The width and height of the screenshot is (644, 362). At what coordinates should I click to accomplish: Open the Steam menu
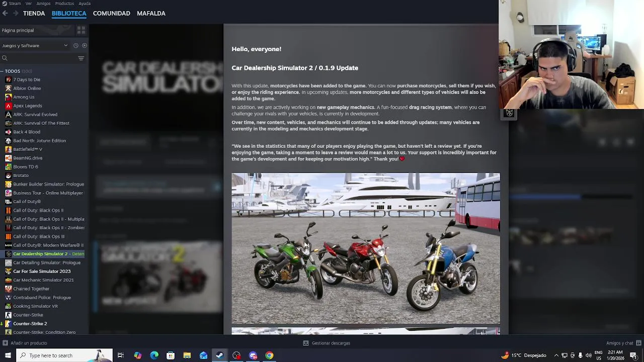(11, 4)
